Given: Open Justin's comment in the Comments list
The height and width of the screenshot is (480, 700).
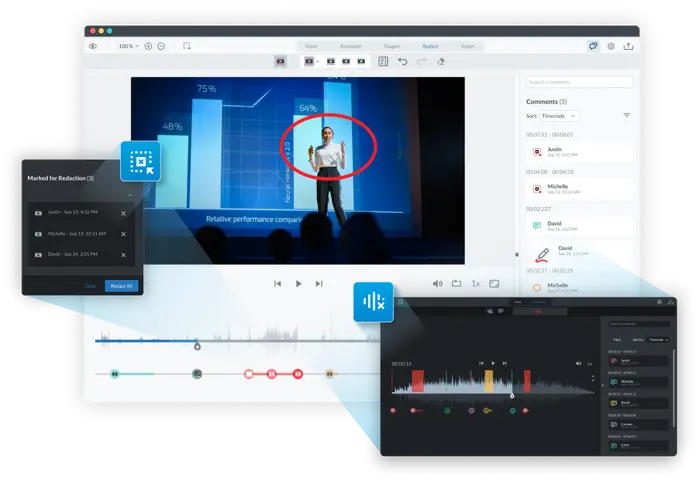Looking at the screenshot, I should [579, 152].
